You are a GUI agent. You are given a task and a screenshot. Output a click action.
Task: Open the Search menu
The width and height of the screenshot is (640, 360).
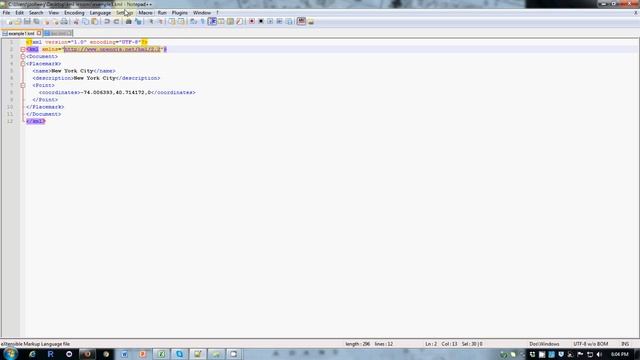[x=36, y=13]
